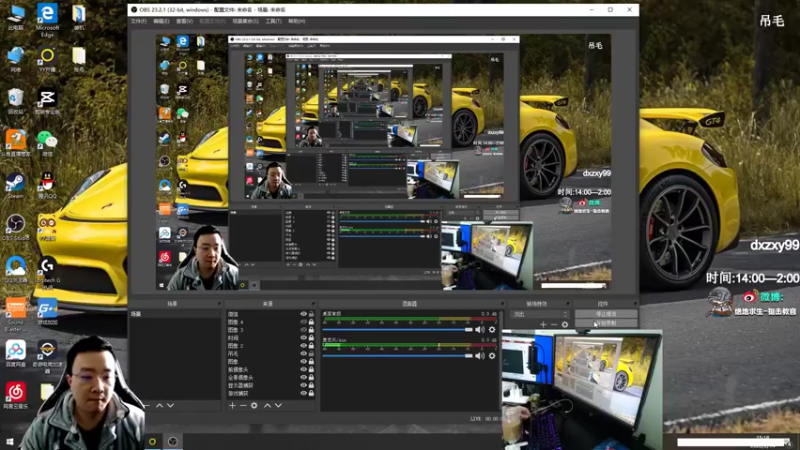Mute the 麦克风/Aux speaker icon

point(480,356)
